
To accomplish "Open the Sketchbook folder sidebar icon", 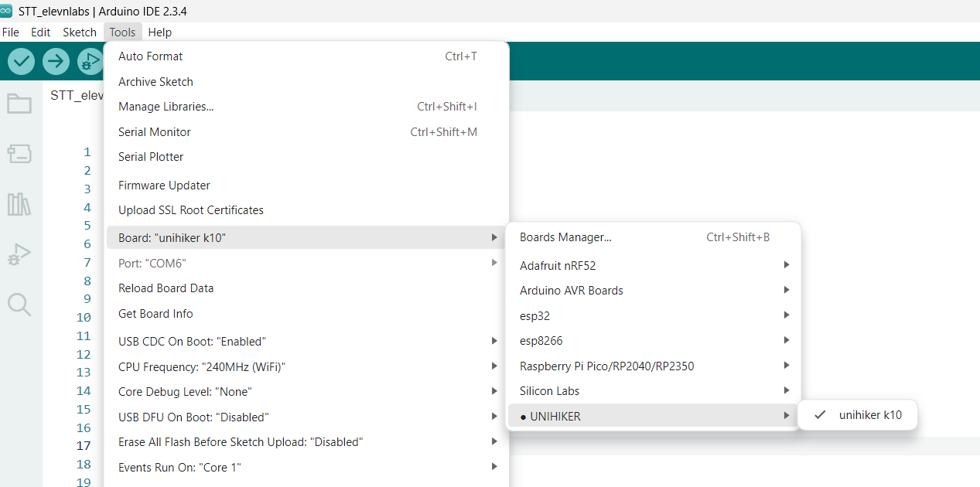I will click(x=19, y=104).
